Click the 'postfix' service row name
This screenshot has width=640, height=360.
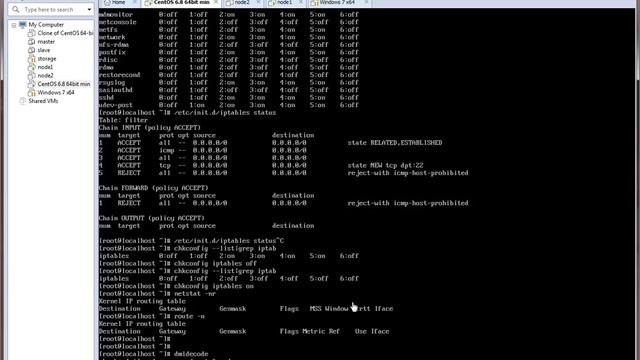point(112,53)
